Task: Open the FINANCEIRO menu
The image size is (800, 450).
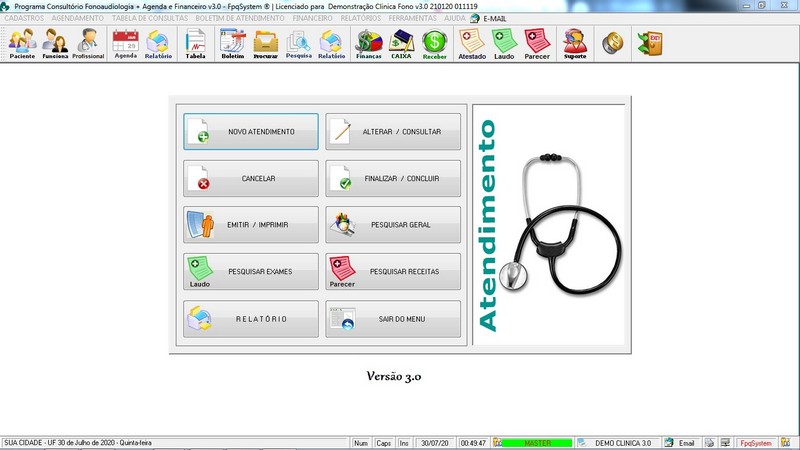Action: [x=312, y=18]
